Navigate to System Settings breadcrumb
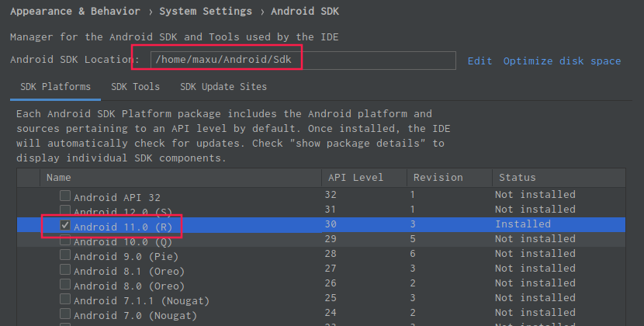 point(206,12)
